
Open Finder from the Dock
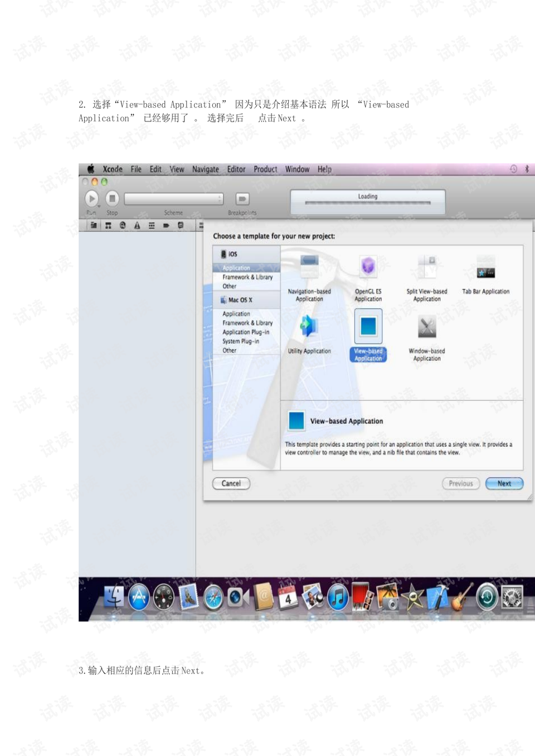click(x=114, y=597)
